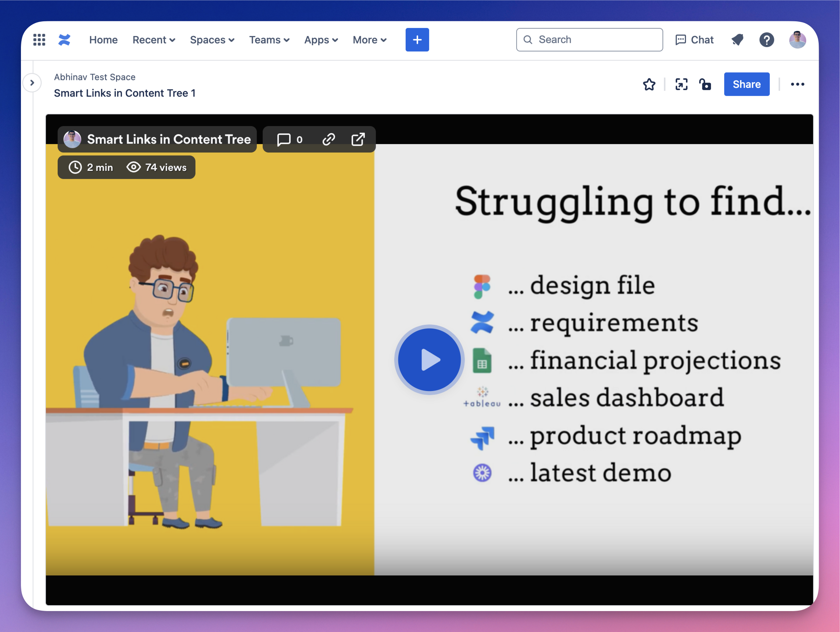Toggle page restrictions with the lock icon

tap(705, 84)
